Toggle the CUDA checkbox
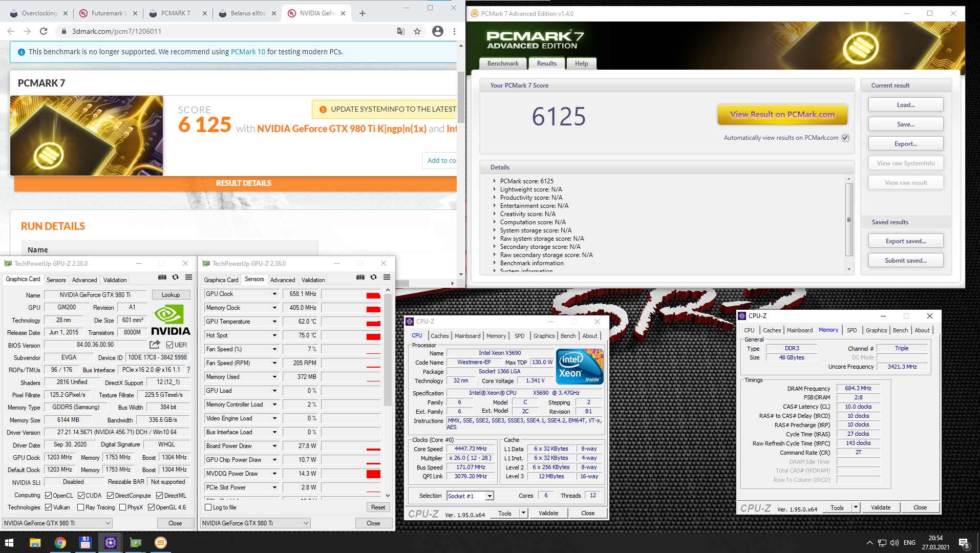 pos(81,495)
